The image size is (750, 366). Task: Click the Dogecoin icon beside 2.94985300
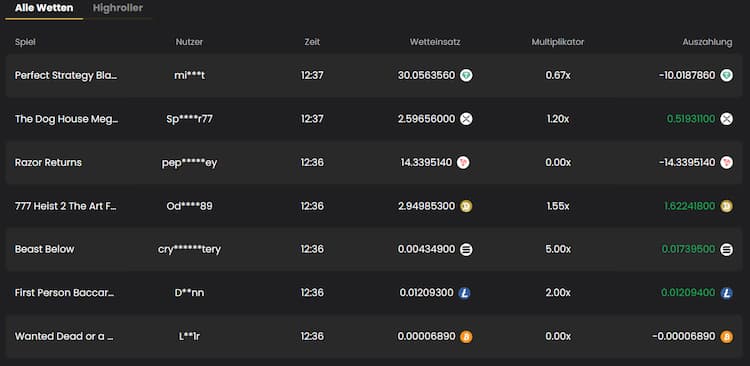point(466,206)
